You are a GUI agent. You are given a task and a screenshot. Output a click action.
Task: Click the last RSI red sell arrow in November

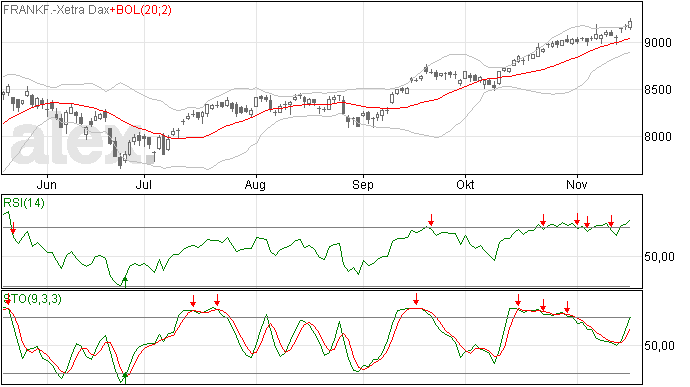(611, 221)
